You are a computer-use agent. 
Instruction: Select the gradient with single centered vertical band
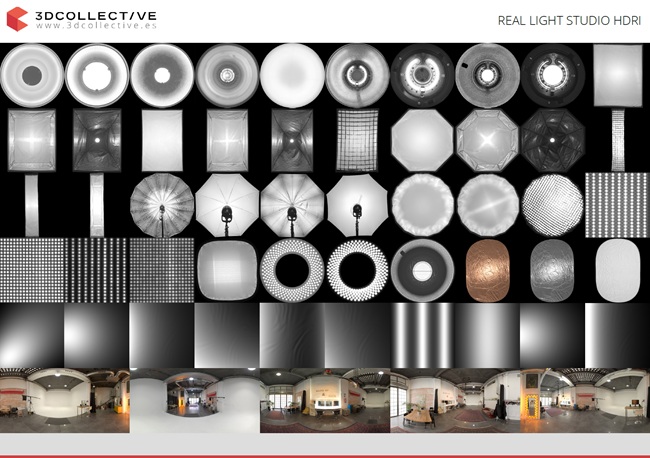point(488,335)
